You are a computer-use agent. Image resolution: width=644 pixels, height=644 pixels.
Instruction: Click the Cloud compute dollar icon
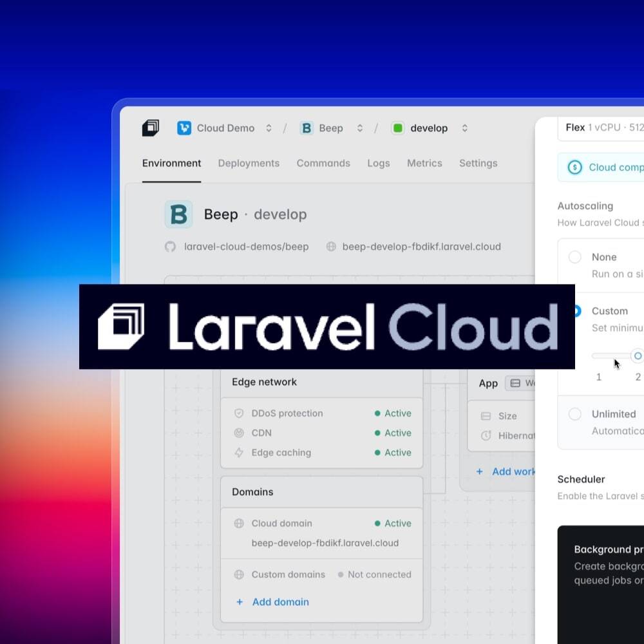[575, 167]
